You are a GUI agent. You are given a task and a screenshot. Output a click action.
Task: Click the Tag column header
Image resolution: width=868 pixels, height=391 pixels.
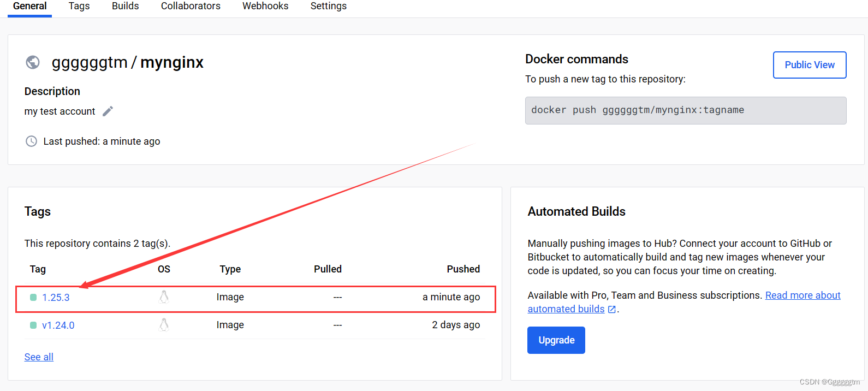coord(38,269)
